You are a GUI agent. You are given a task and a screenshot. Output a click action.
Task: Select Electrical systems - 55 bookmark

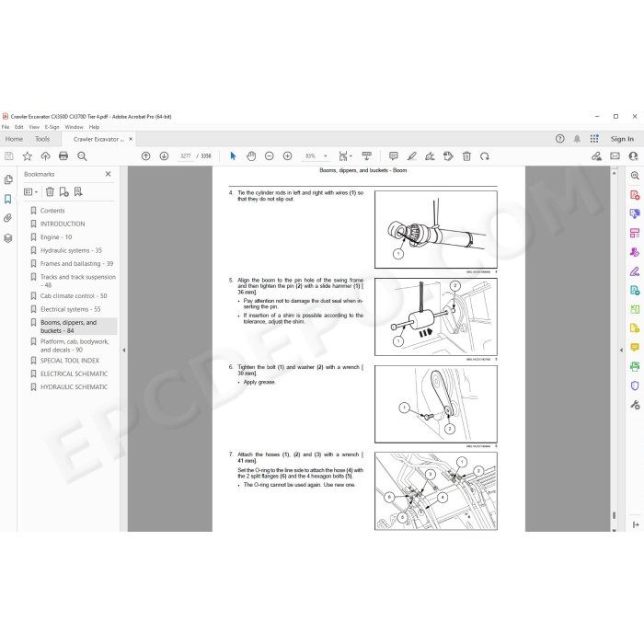[70, 309]
